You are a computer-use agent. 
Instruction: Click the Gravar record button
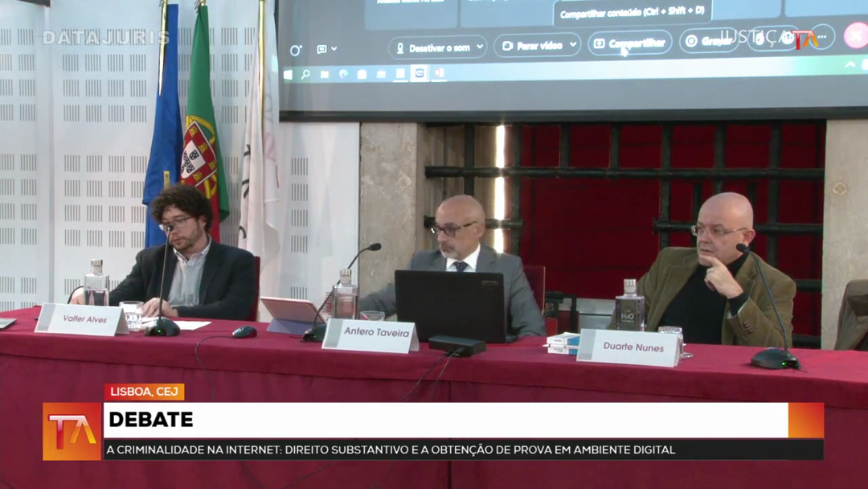point(708,41)
